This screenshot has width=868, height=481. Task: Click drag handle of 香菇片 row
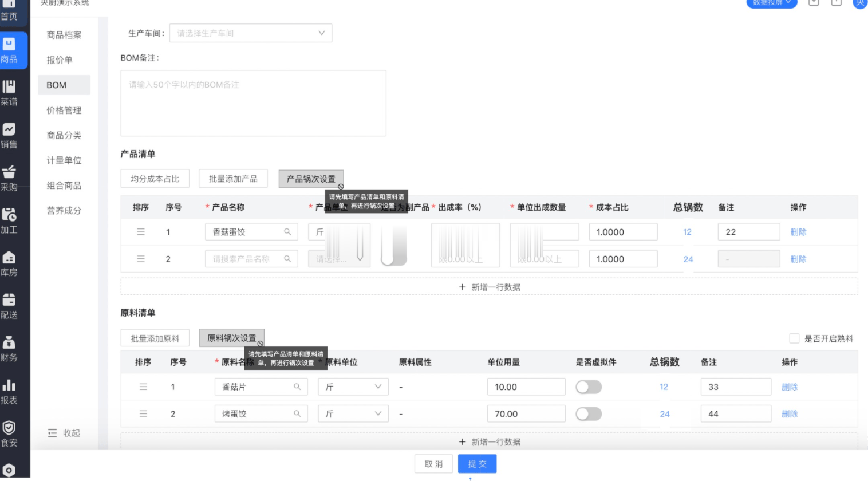[x=144, y=387]
